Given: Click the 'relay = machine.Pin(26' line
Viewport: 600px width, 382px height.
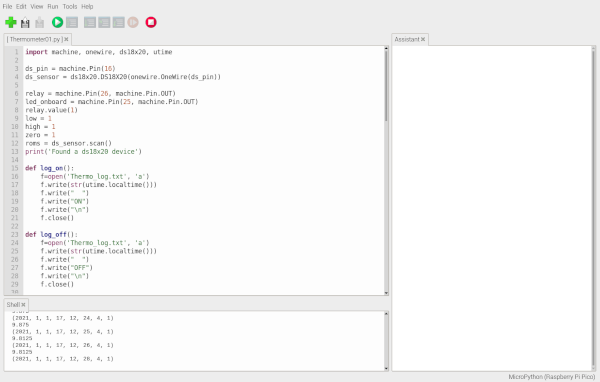Looking at the screenshot, I should (100, 93).
